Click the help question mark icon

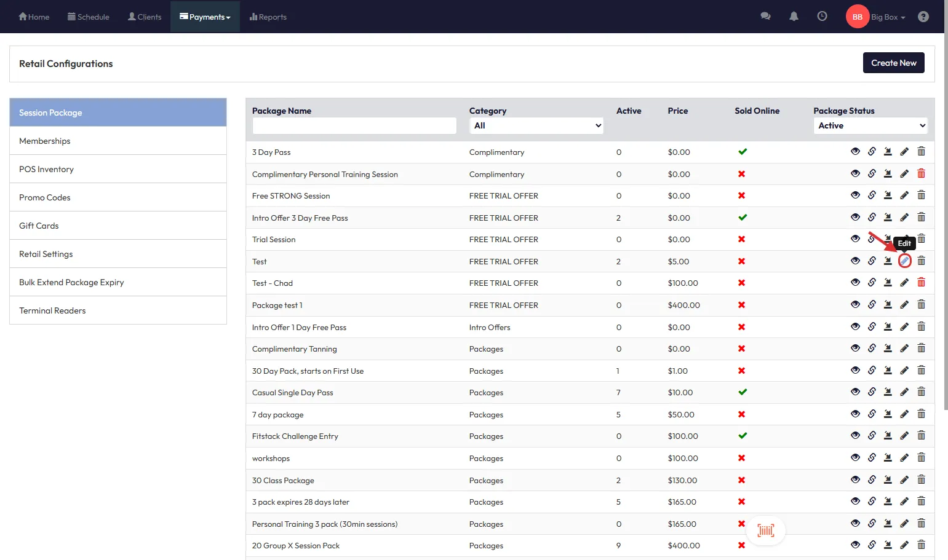923,17
